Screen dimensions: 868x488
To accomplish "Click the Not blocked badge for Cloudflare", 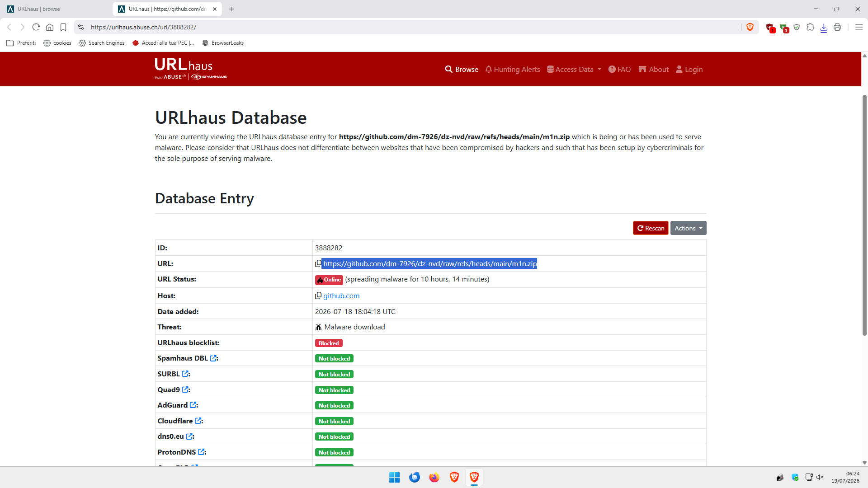I will pyautogui.click(x=334, y=421).
